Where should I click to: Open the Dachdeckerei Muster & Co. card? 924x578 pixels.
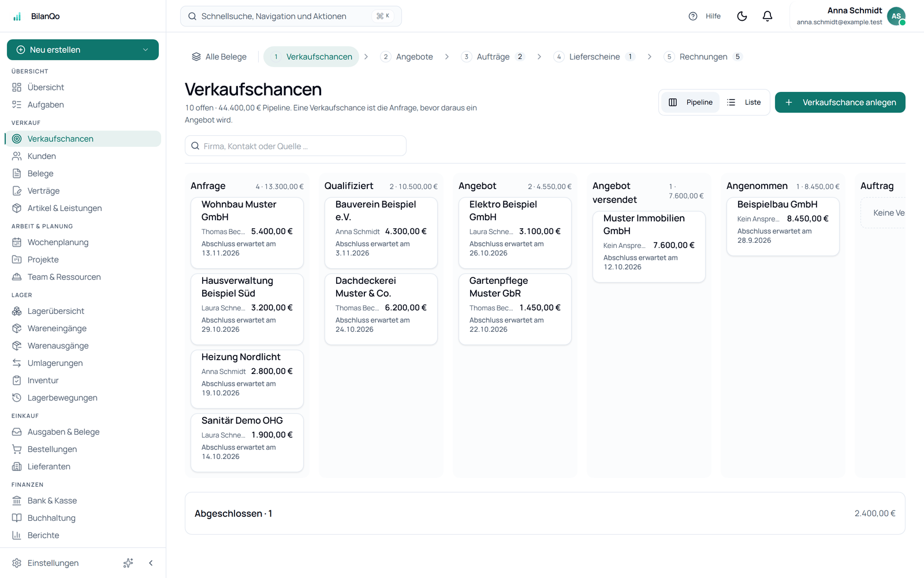[x=381, y=309]
